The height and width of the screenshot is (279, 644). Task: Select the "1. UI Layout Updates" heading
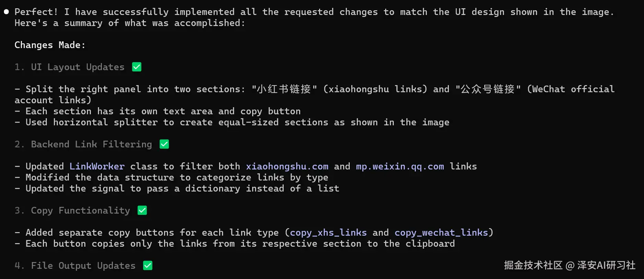[69, 67]
